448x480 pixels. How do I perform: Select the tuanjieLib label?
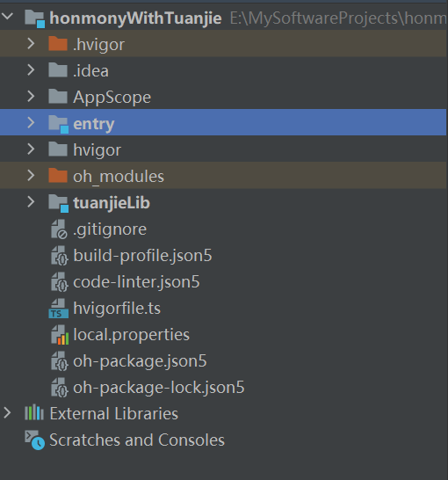pyautogui.click(x=112, y=203)
